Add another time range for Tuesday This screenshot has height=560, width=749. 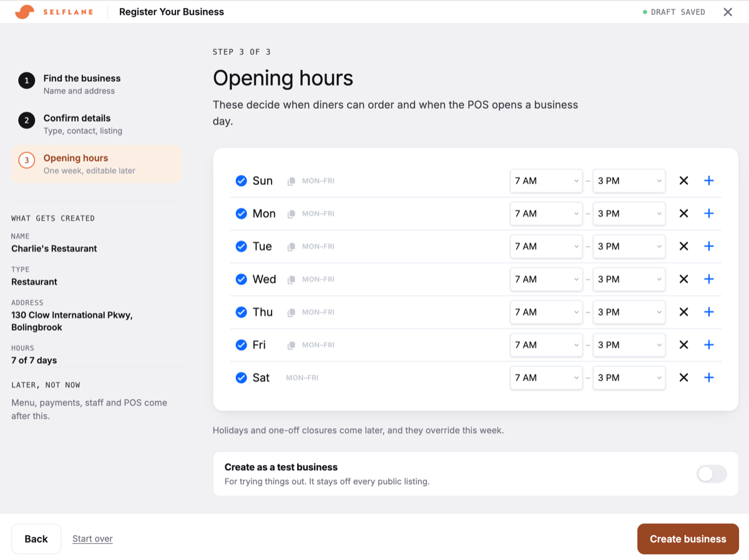coord(708,246)
